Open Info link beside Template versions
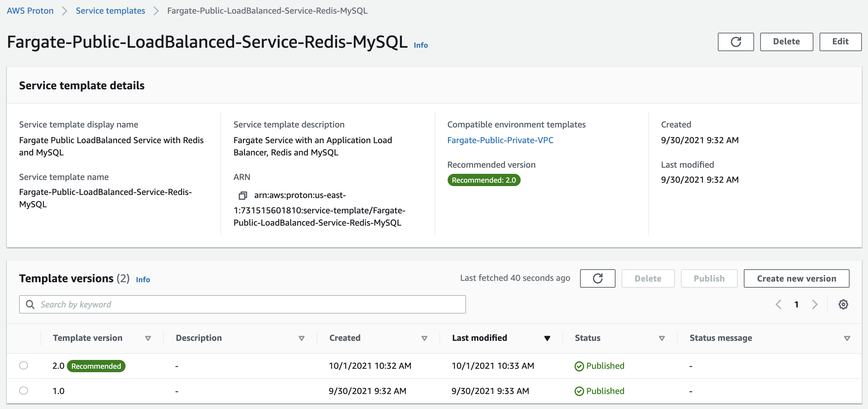The height and width of the screenshot is (409, 868). pyautogui.click(x=143, y=279)
